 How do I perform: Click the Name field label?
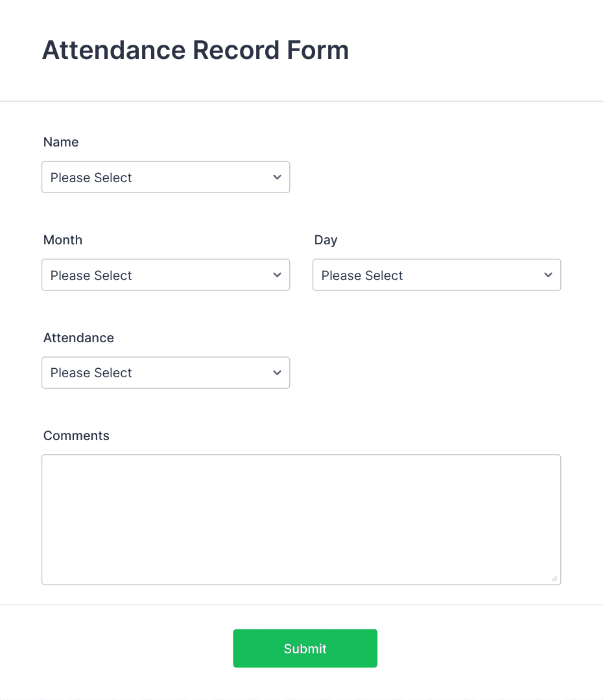point(61,142)
